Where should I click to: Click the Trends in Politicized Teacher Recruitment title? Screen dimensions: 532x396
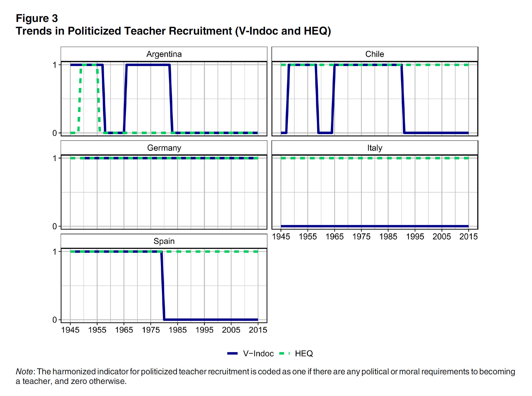coord(173,31)
